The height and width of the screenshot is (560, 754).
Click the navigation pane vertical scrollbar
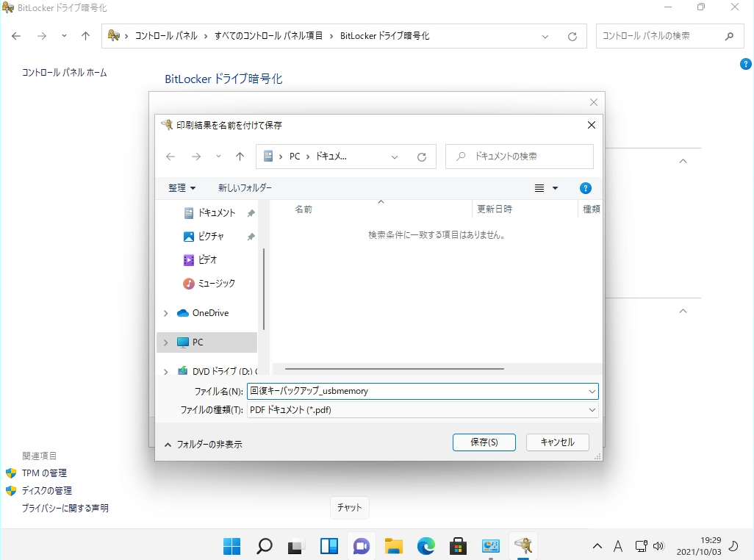[264, 289]
